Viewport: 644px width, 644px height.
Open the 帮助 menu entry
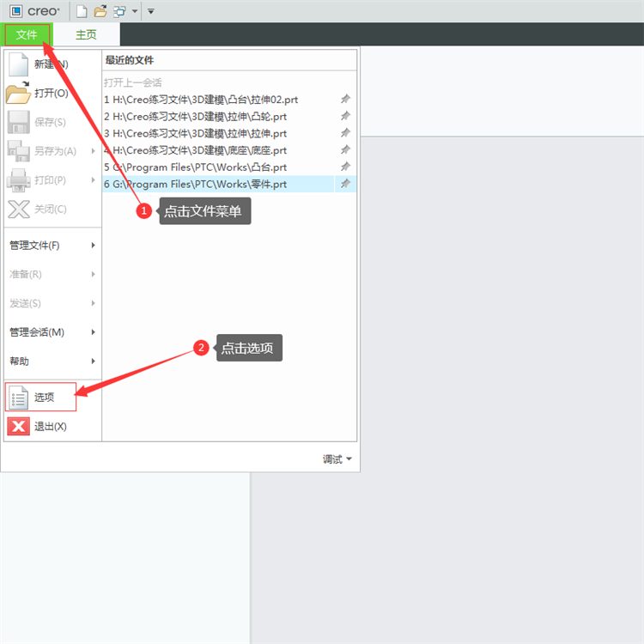(x=52, y=361)
